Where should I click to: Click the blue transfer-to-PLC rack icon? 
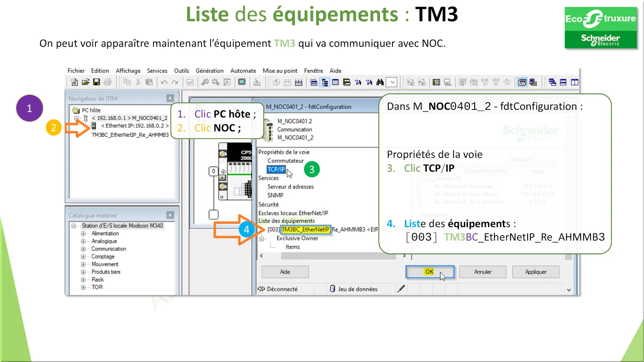pos(299,82)
